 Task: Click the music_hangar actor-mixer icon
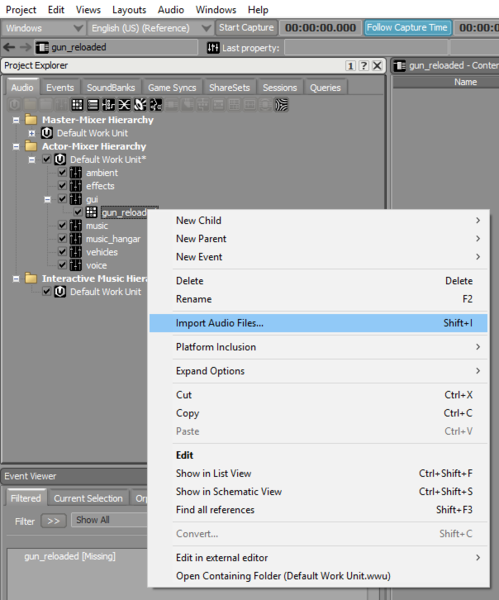pyautogui.click(x=75, y=239)
